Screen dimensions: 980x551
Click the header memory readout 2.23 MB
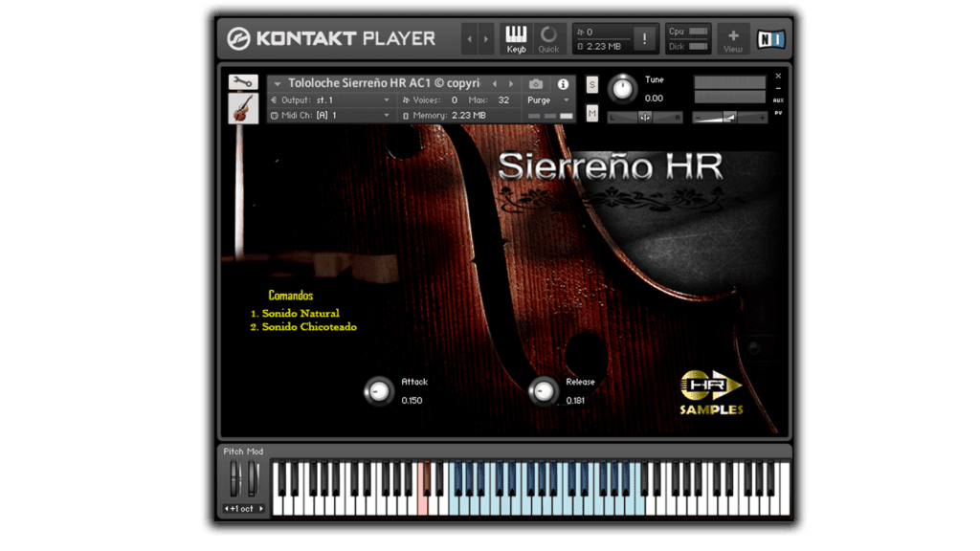[x=604, y=46]
